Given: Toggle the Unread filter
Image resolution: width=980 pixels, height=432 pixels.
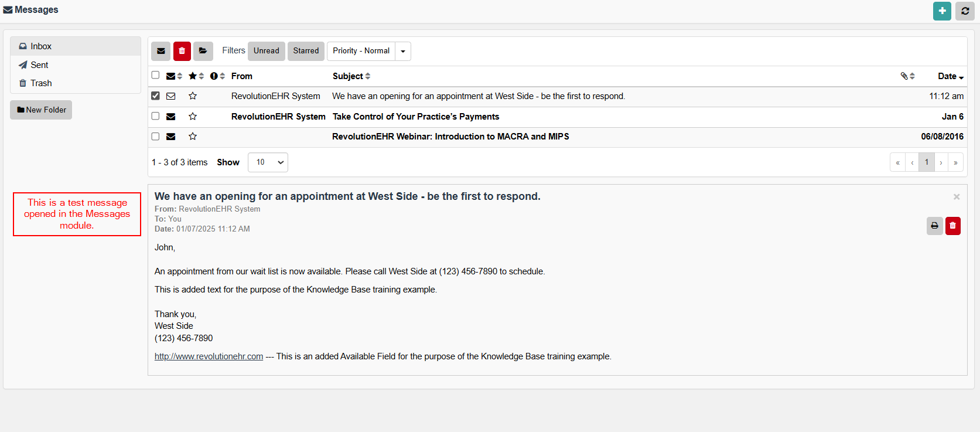Looking at the screenshot, I should coord(266,51).
